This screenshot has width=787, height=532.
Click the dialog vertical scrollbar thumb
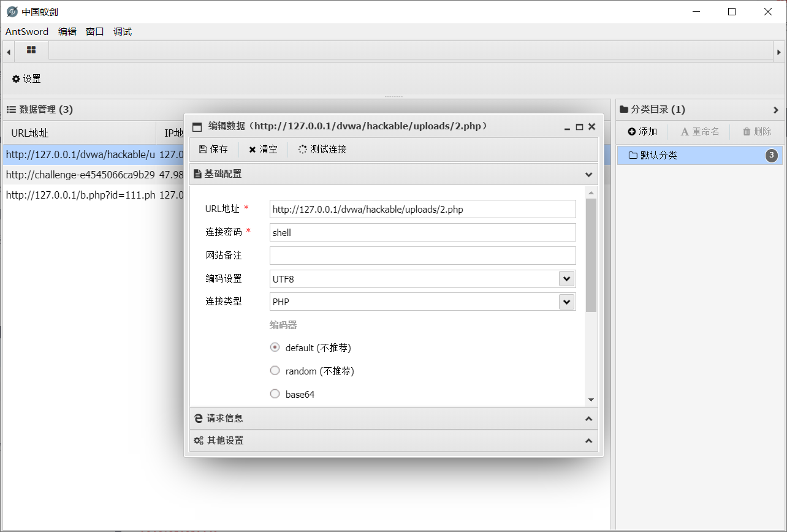[591, 255]
